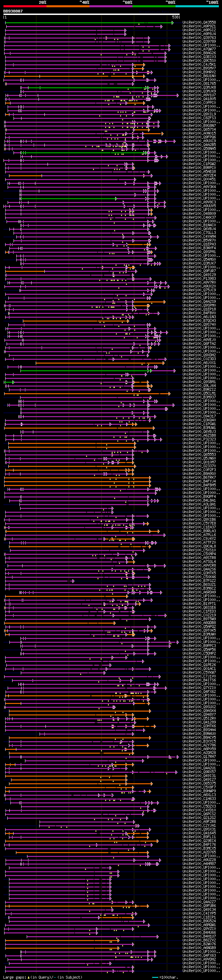
Task: Click the UniRef100_Q00451 entry
Action: pos(199,179)
